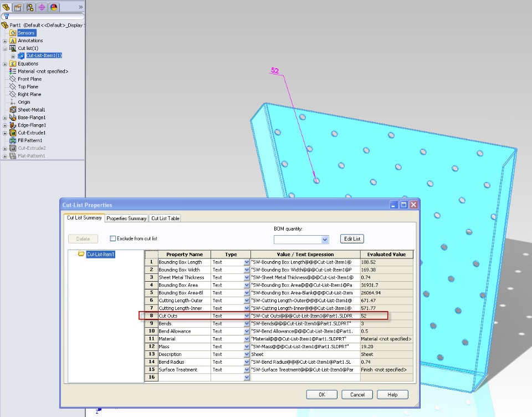Expand Cut-List-Item1(1) tree node

(13, 56)
